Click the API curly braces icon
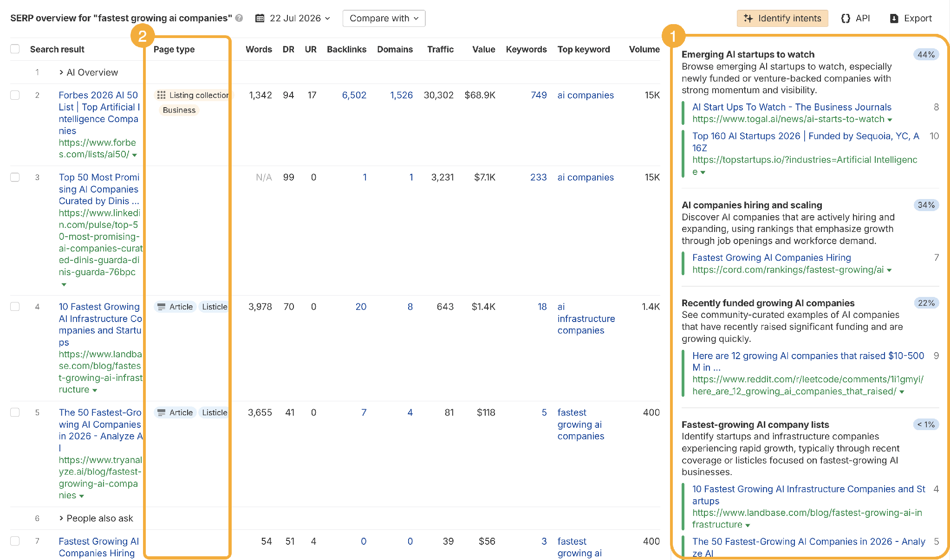 click(846, 18)
